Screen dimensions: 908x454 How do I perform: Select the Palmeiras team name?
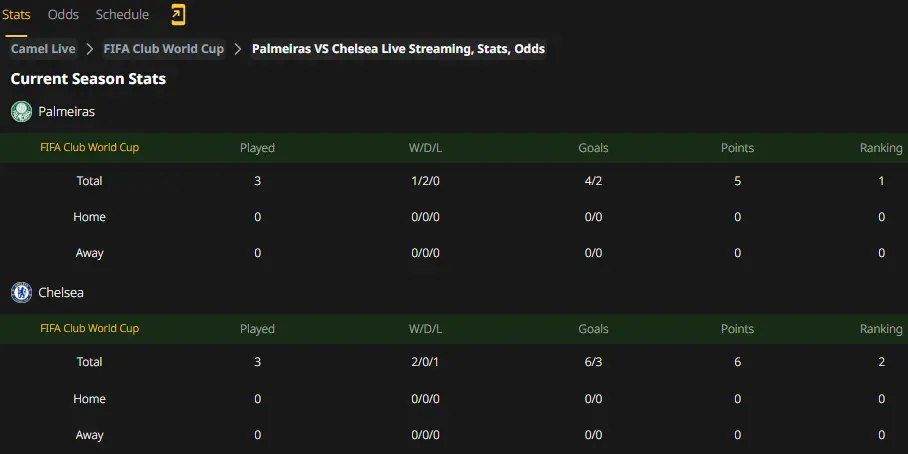67,112
